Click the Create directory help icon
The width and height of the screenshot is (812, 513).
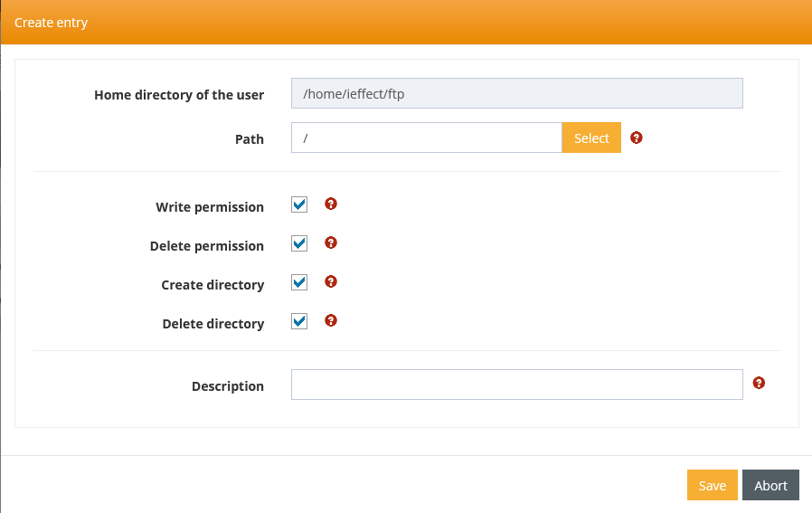(331, 282)
